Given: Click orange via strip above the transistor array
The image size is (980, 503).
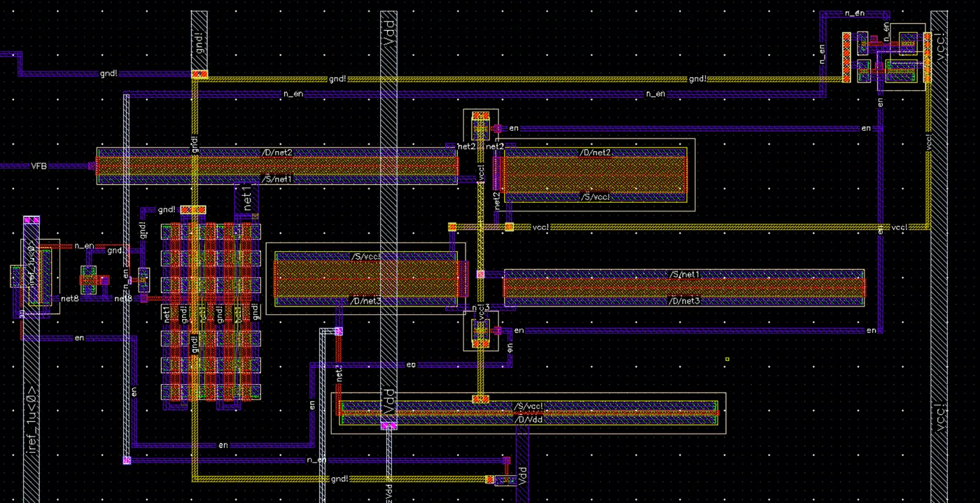Looking at the screenshot, I should (x=193, y=209).
